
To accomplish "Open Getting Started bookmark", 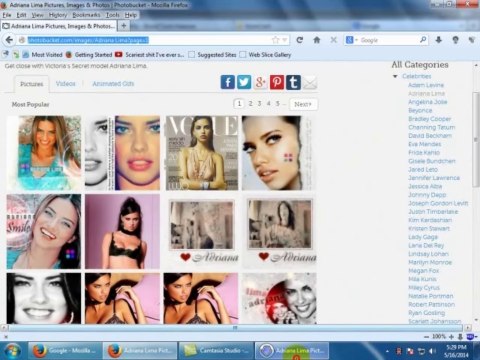I will 89,55.
